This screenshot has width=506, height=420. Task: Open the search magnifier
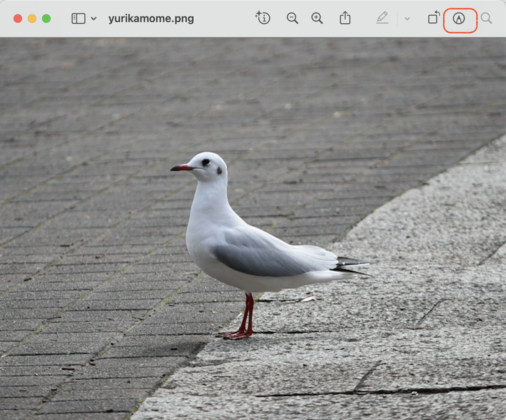pos(486,18)
